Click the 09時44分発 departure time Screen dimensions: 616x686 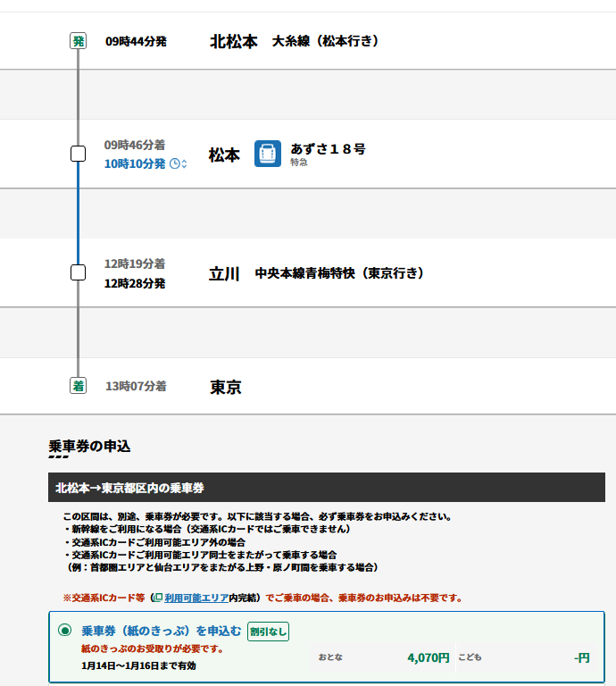[x=136, y=42]
